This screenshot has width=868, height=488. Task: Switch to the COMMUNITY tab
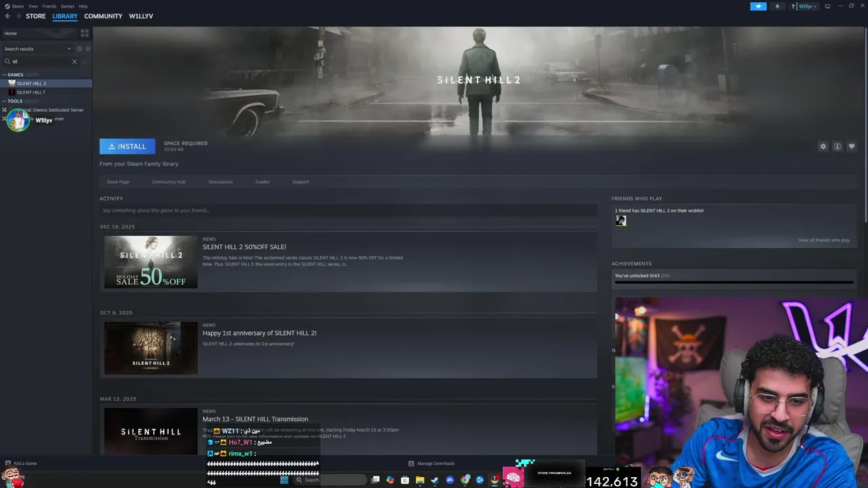103,16
